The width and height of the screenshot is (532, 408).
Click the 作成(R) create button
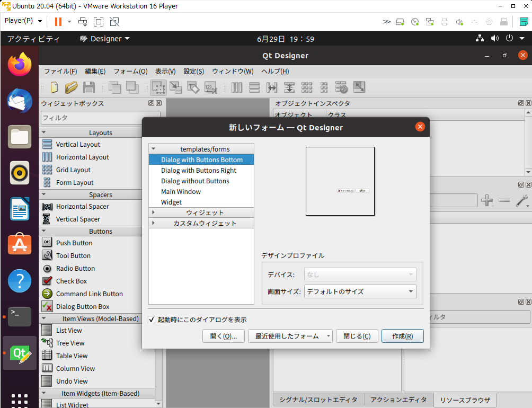pos(402,336)
